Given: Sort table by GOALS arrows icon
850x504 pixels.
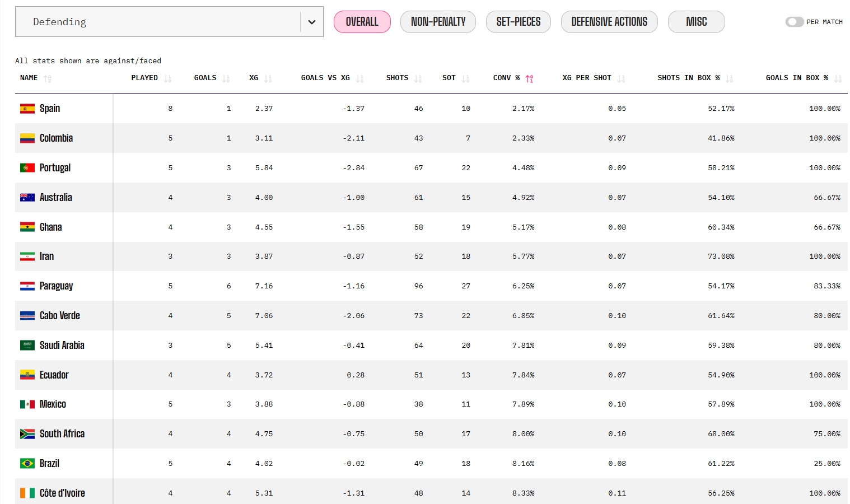Looking at the screenshot, I should [226, 79].
